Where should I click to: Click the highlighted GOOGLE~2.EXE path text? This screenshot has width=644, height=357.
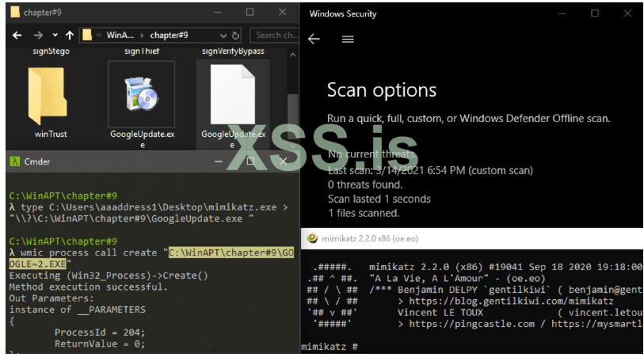point(231,253)
